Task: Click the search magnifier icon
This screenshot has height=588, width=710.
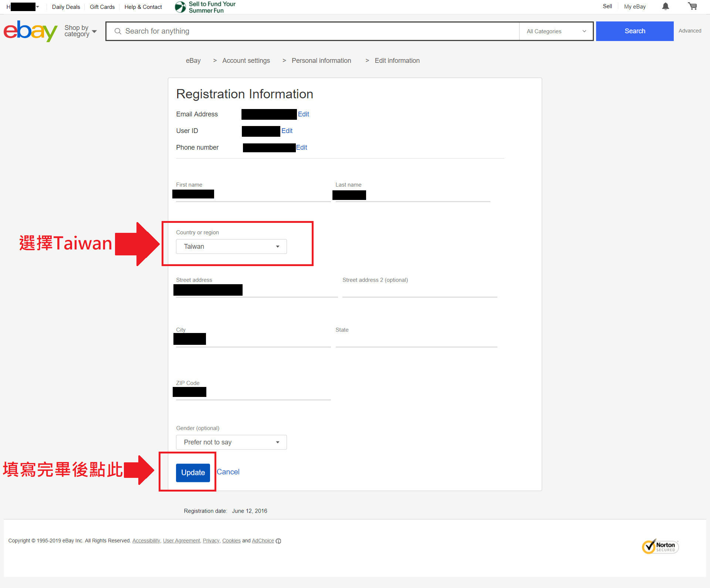Action: [118, 31]
